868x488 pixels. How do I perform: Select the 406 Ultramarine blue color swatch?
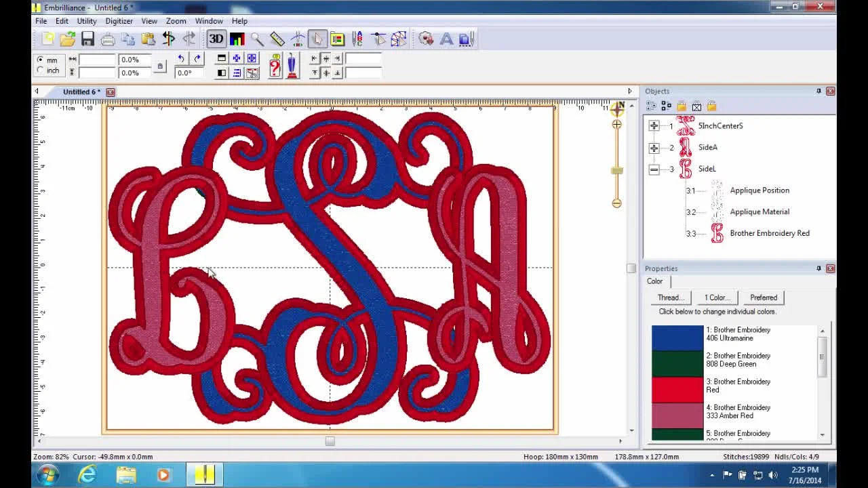pyautogui.click(x=677, y=338)
